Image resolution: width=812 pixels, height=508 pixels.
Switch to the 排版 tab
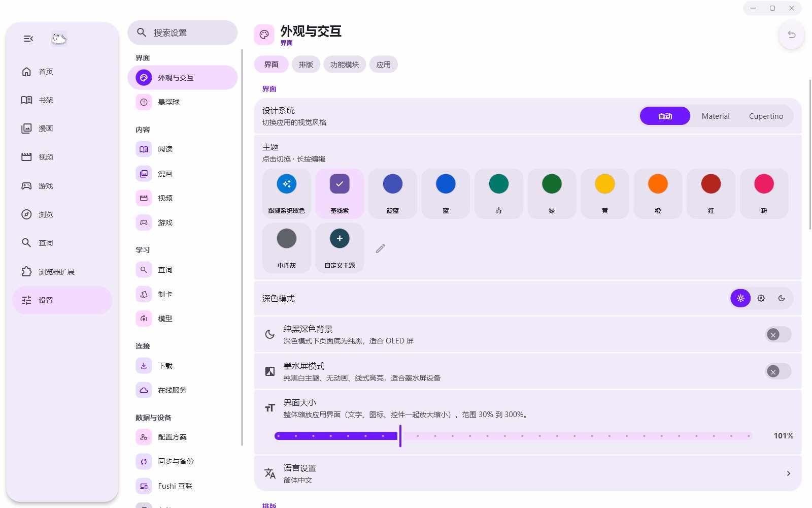[x=306, y=65]
